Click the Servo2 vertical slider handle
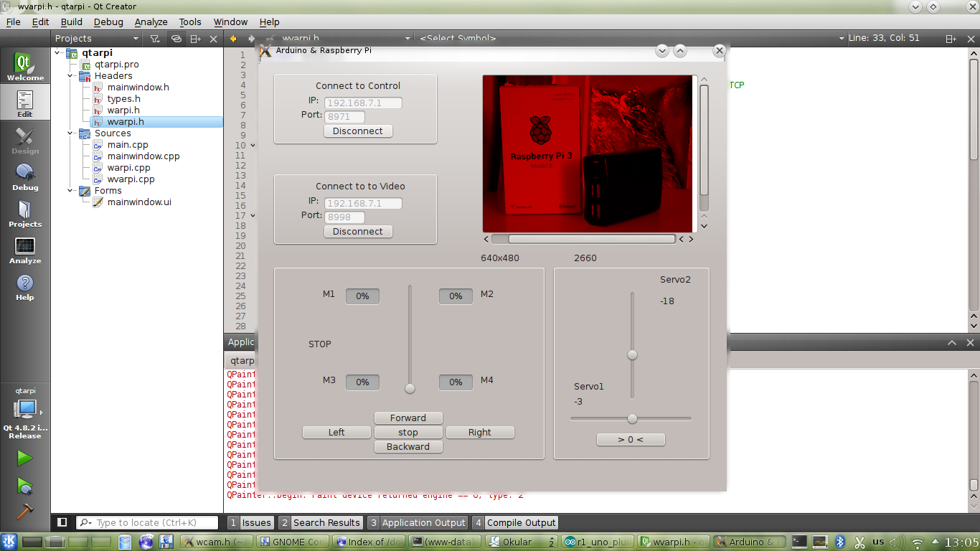Viewport: 980px width, 551px height. (632, 354)
